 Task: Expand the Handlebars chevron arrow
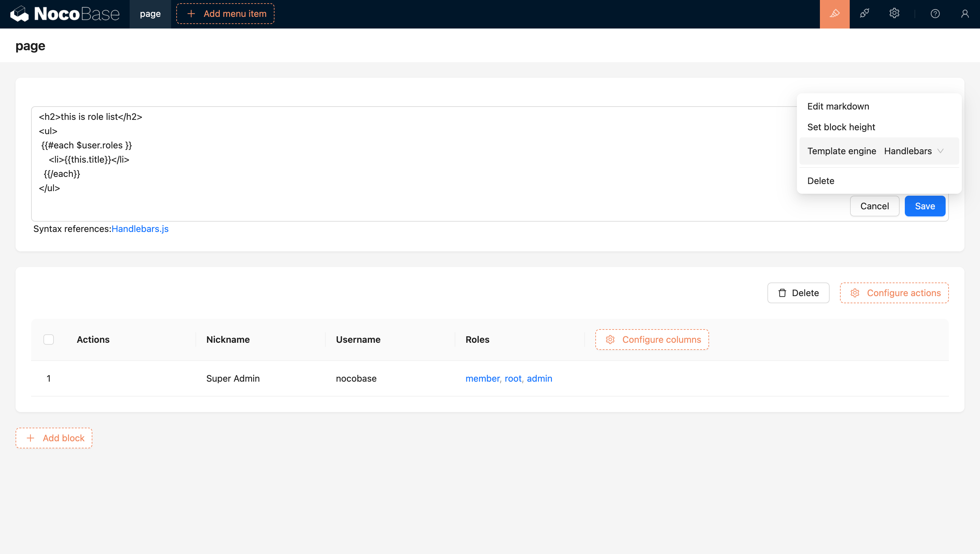tap(940, 151)
